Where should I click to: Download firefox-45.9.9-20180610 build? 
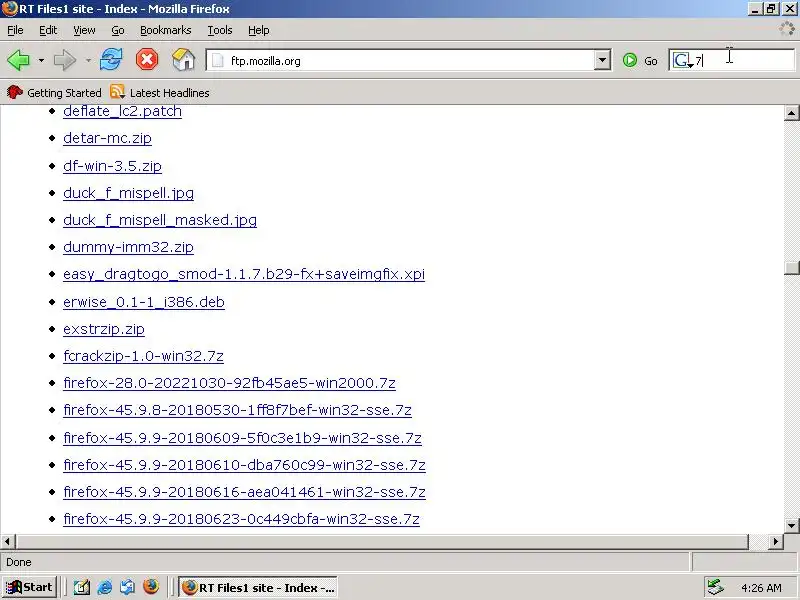pyautogui.click(x=244, y=465)
